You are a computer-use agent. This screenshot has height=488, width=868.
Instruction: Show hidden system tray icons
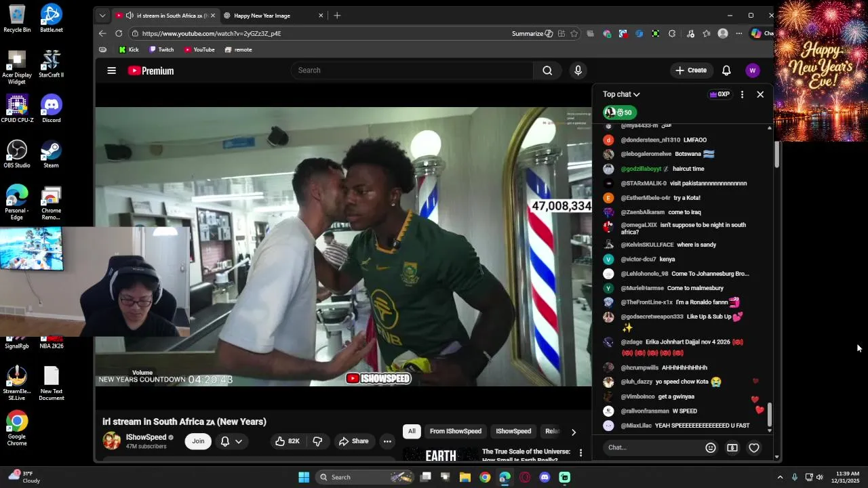(x=780, y=477)
